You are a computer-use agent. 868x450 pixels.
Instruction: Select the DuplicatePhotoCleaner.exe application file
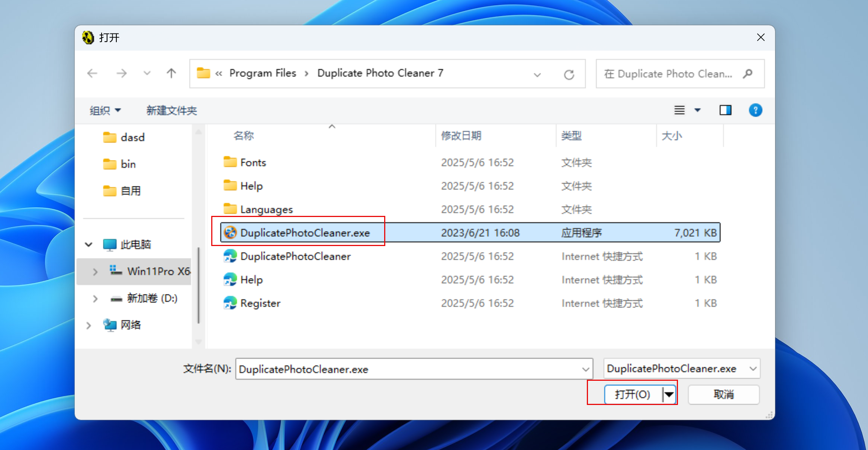[305, 233]
